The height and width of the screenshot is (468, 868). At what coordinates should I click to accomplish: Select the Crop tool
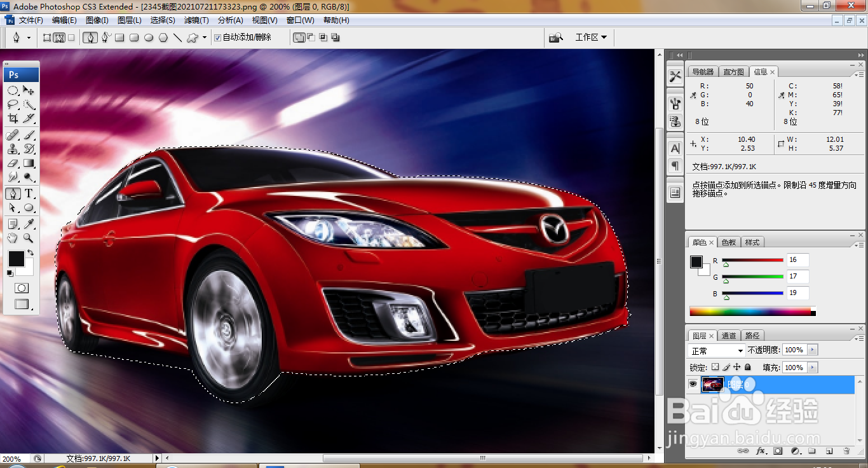pyautogui.click(x=13, y=118)
